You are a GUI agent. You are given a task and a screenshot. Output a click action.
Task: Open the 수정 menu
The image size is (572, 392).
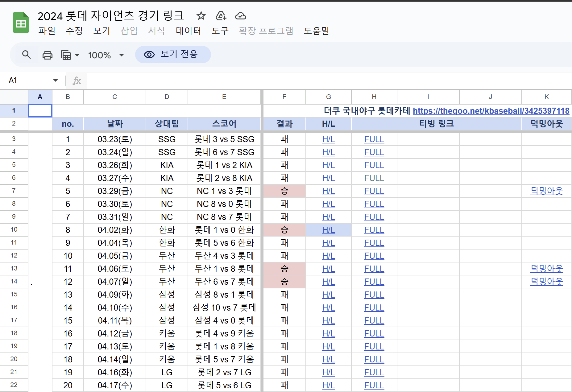[x=74, y=31]
